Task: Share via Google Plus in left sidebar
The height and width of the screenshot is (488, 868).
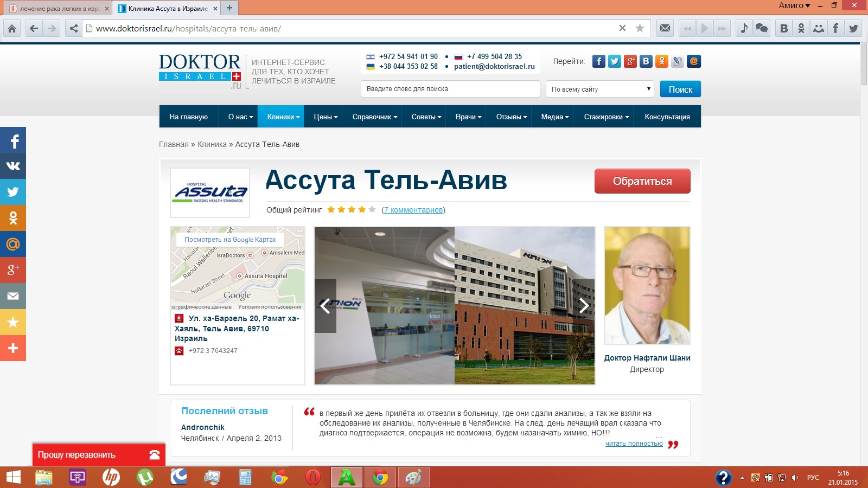Action: coord(13,270)
